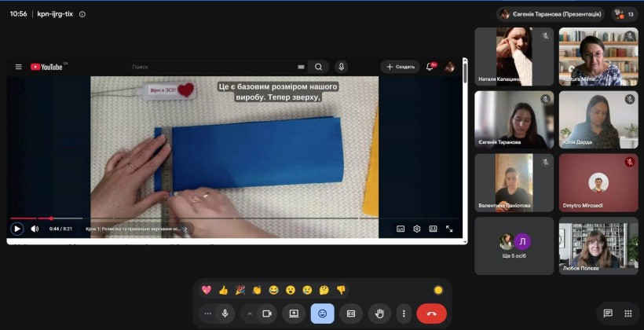Open YouTube hamburger guide menu

pyautogui.click(x=19, y=67)
